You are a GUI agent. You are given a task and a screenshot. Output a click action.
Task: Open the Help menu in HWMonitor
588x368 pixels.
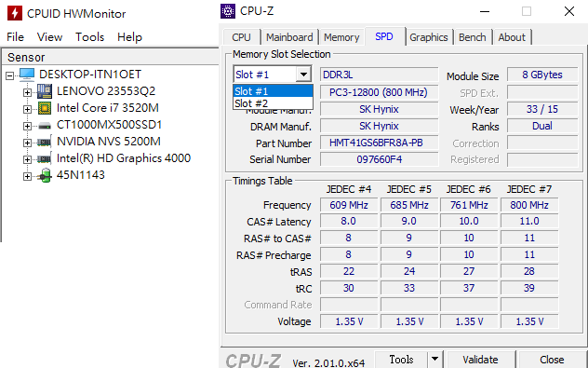(x=129, y=37)
